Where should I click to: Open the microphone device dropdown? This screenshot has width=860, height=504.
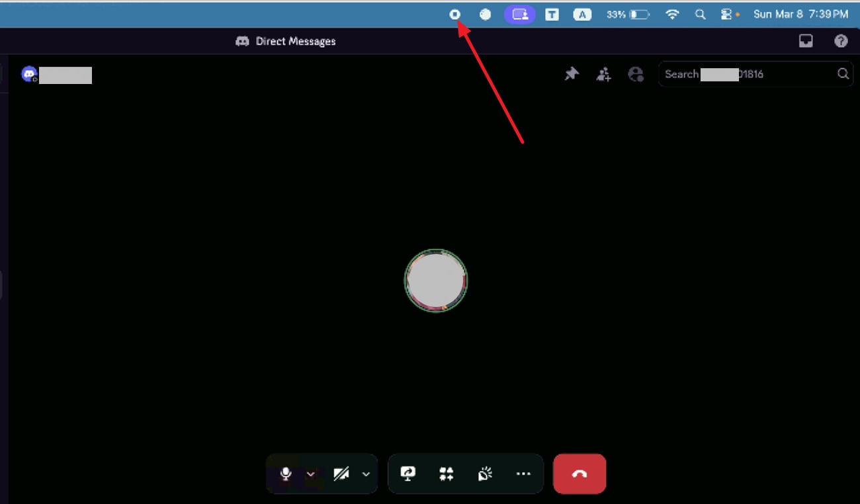(x=311, y=474)
